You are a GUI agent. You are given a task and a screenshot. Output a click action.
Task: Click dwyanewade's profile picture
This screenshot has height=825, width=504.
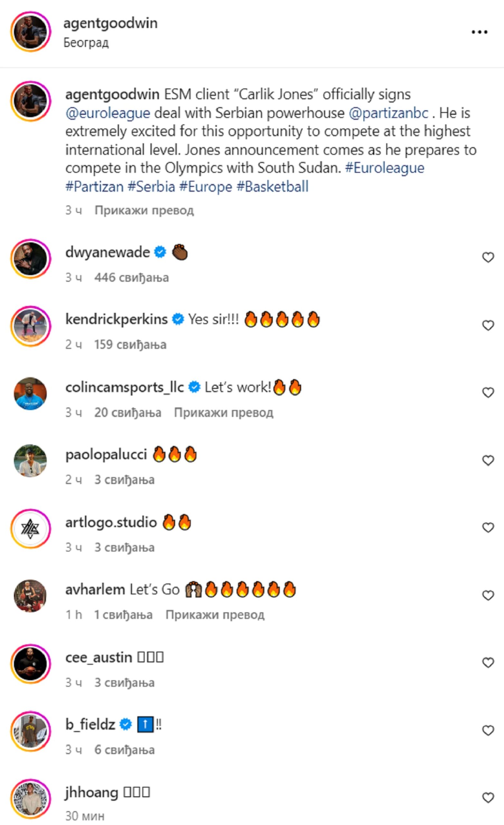31,257
